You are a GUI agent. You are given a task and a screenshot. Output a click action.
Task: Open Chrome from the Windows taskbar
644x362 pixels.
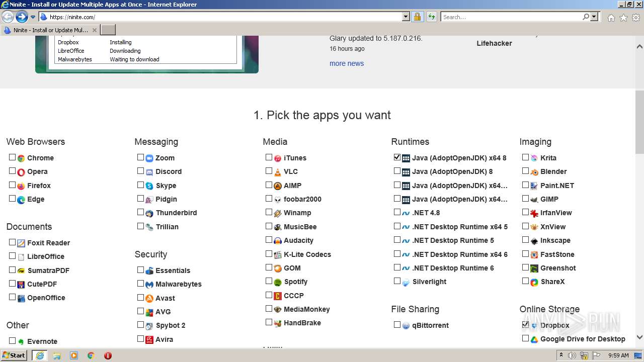[91, 355]
